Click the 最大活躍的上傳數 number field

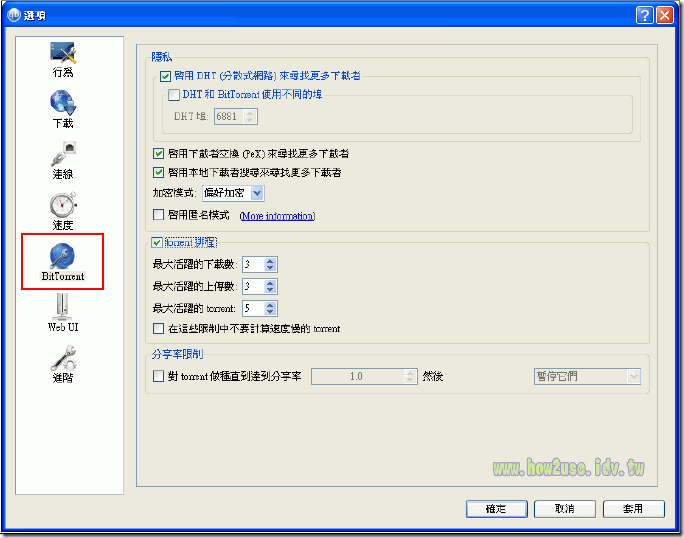[251, 287]
